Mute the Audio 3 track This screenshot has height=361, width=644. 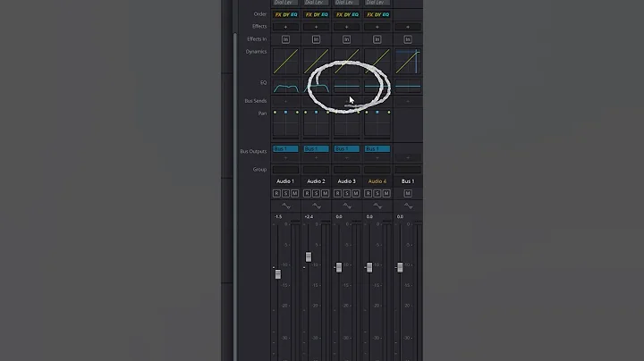[x=356, y=193]
